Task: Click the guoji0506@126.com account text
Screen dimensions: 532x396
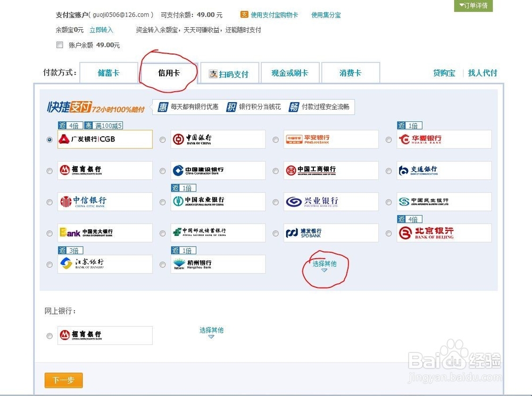Action: tap(120, 15)
